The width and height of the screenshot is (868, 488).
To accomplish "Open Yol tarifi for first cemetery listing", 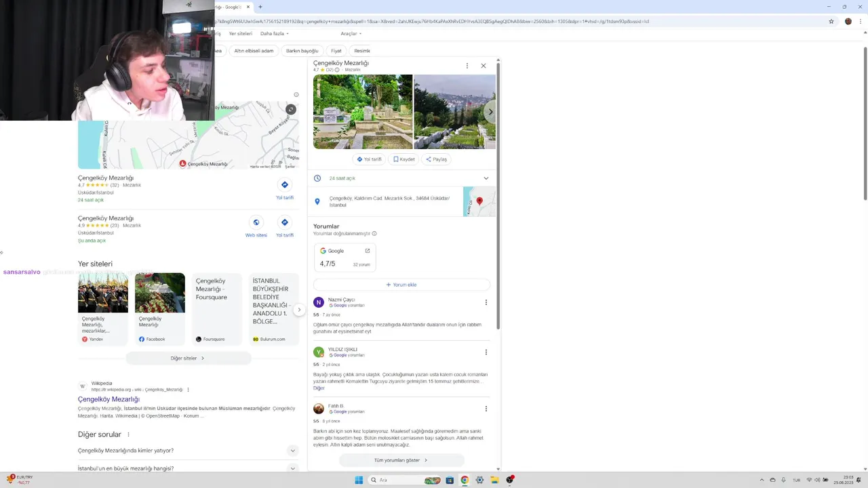I will click(285, 189).
